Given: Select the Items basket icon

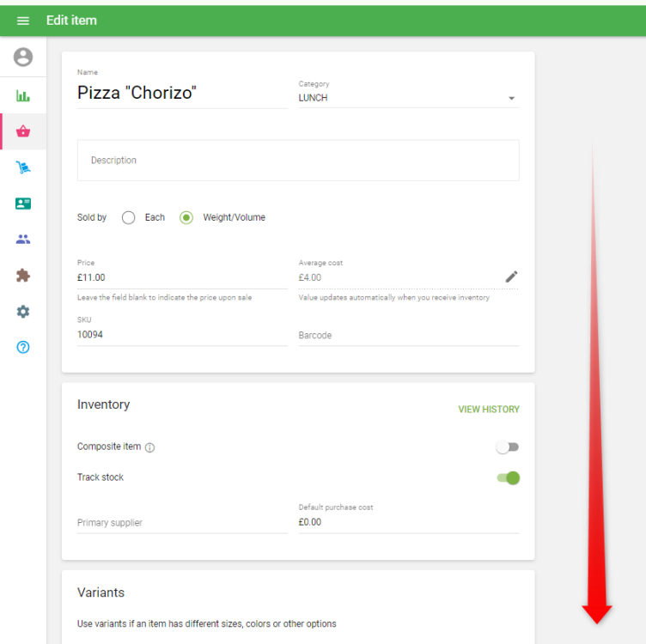Looking at the screenshot, I should (23, 131).
